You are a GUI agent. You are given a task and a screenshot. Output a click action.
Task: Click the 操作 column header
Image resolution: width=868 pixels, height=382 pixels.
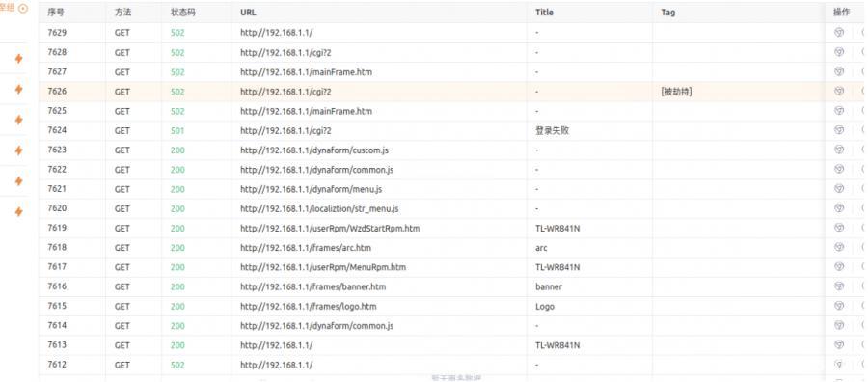point(841,13)
